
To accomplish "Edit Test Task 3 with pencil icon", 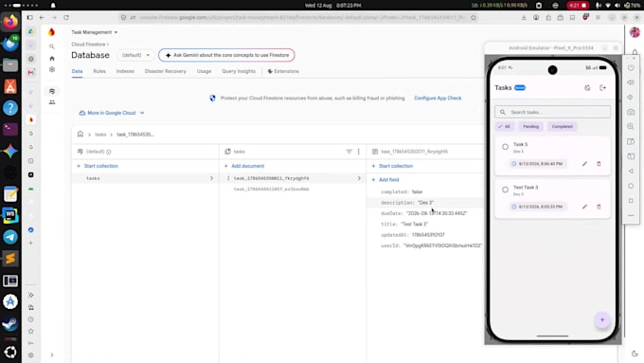I will click(584, 207).
